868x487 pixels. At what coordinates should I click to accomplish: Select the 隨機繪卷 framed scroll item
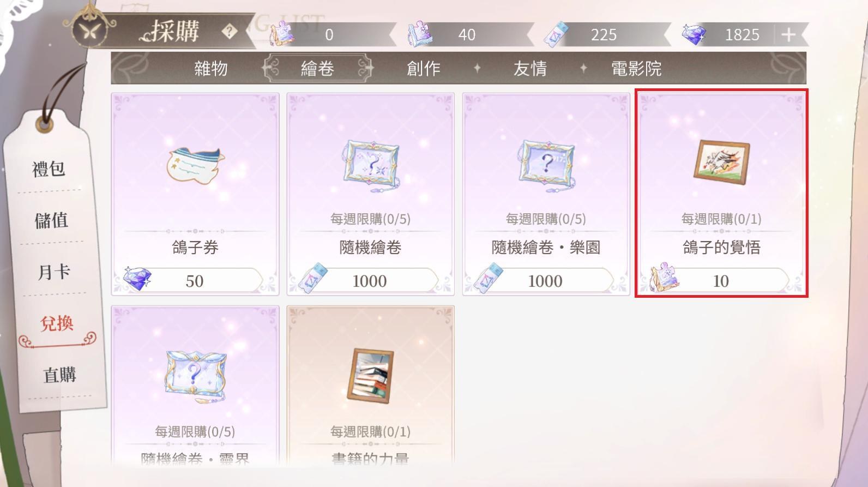(x=371, y=194)
